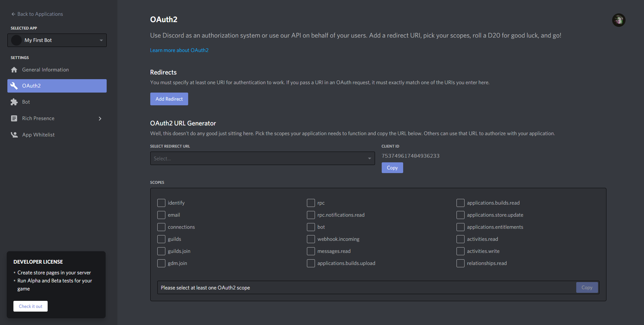
Task: Enable activities.read scope checkbox
Action: point(461,239)
